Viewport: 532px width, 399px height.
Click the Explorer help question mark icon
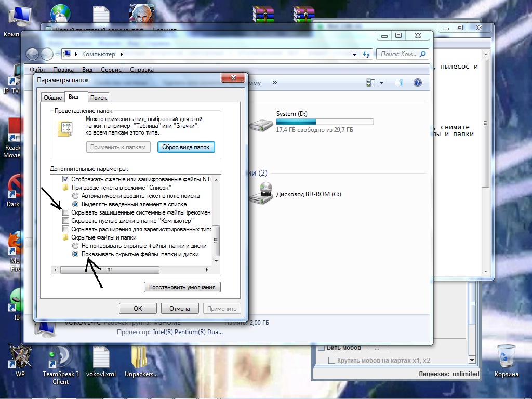tap(417, 83)
